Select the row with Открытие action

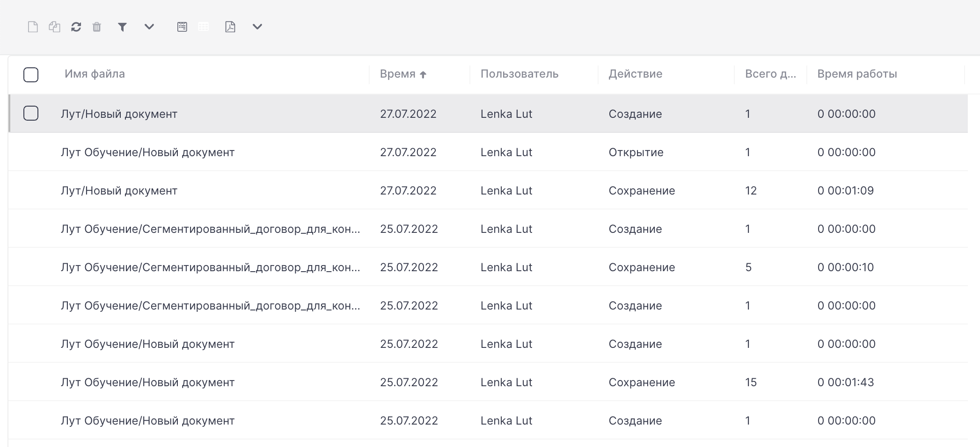(488, 152)
